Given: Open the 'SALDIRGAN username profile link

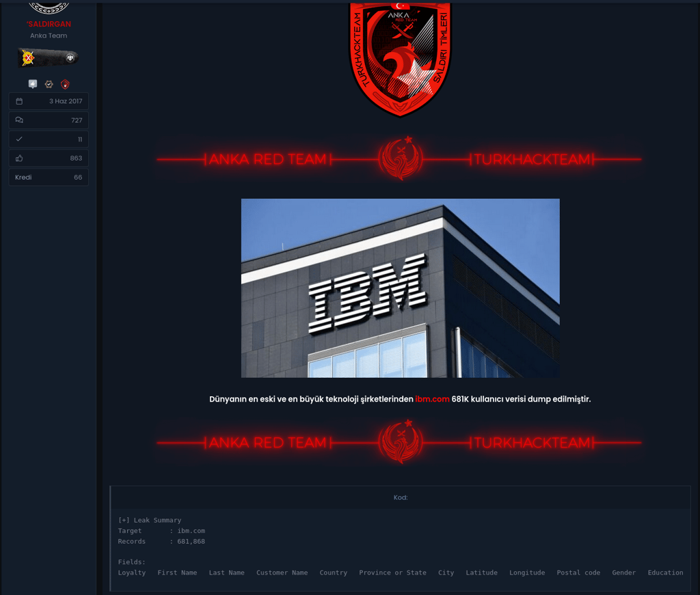Looking at the screenshot, I should [x=49, y=24].
